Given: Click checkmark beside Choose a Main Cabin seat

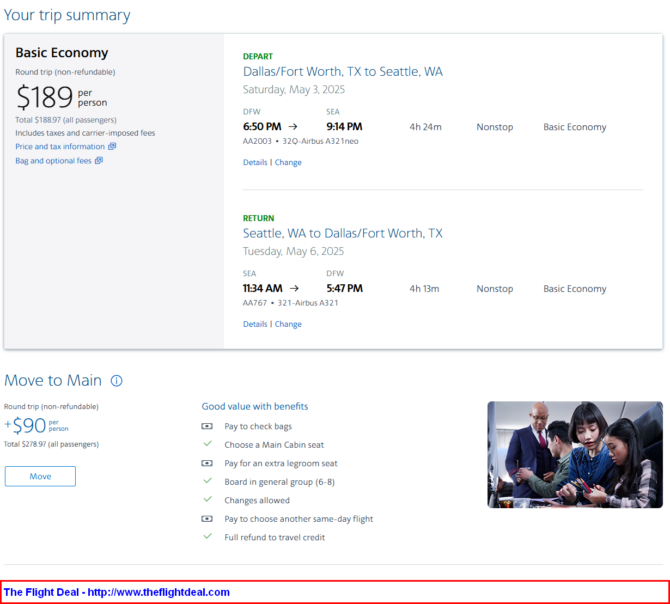Looking at the screenshot, I should pyautogui.click(x=208, y=444).
